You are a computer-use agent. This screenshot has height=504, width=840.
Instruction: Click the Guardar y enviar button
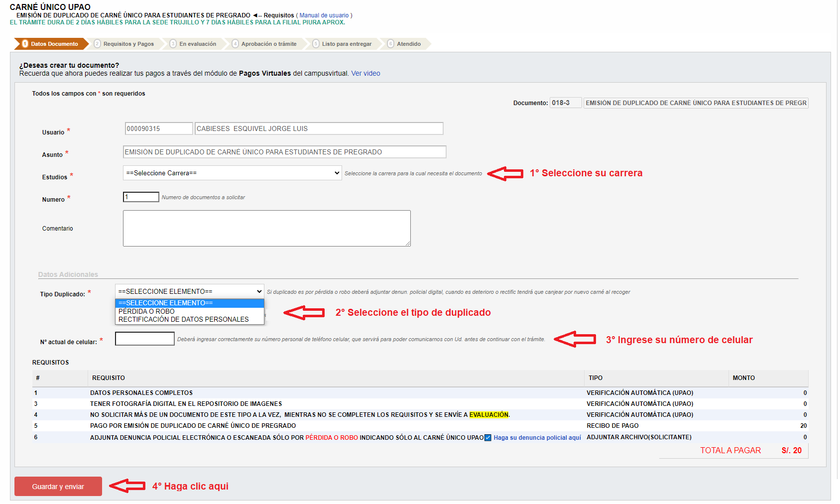(58, 487)
